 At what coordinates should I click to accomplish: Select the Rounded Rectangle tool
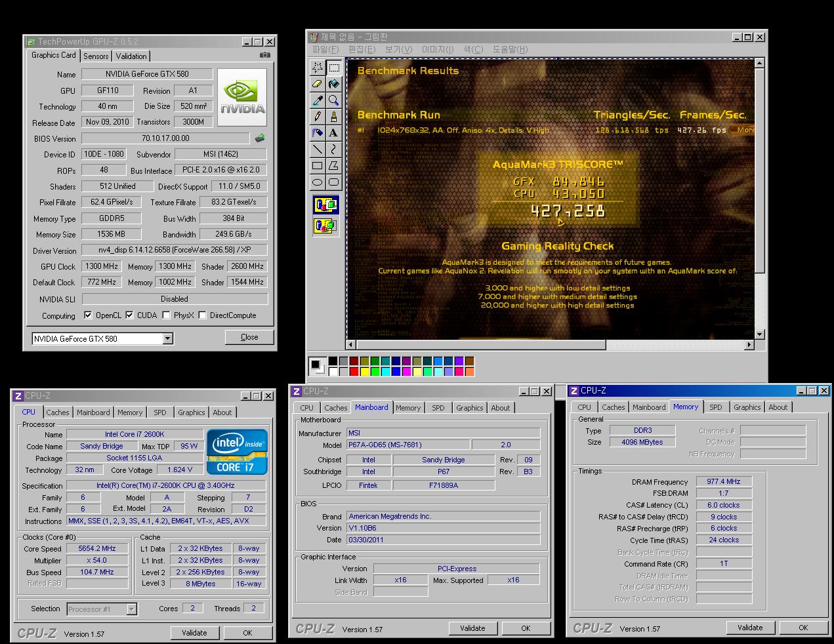pyautogui.click(x=333, y=182)
